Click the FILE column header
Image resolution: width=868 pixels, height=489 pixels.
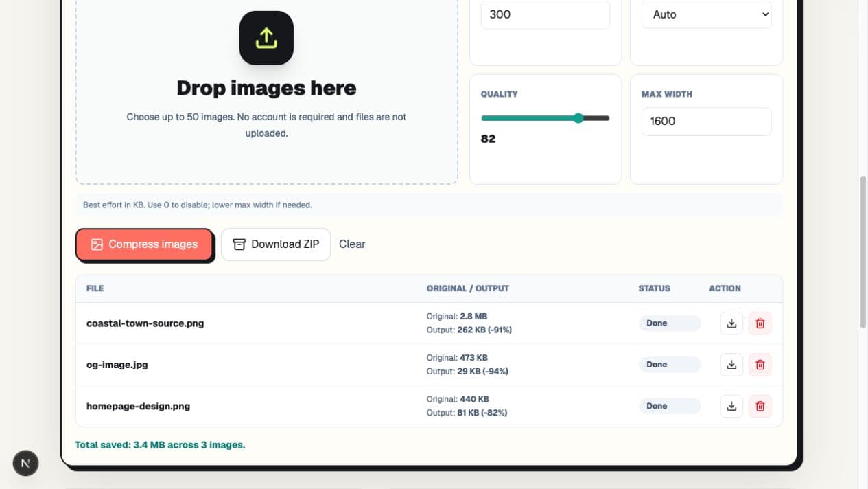tap(95, 288)
